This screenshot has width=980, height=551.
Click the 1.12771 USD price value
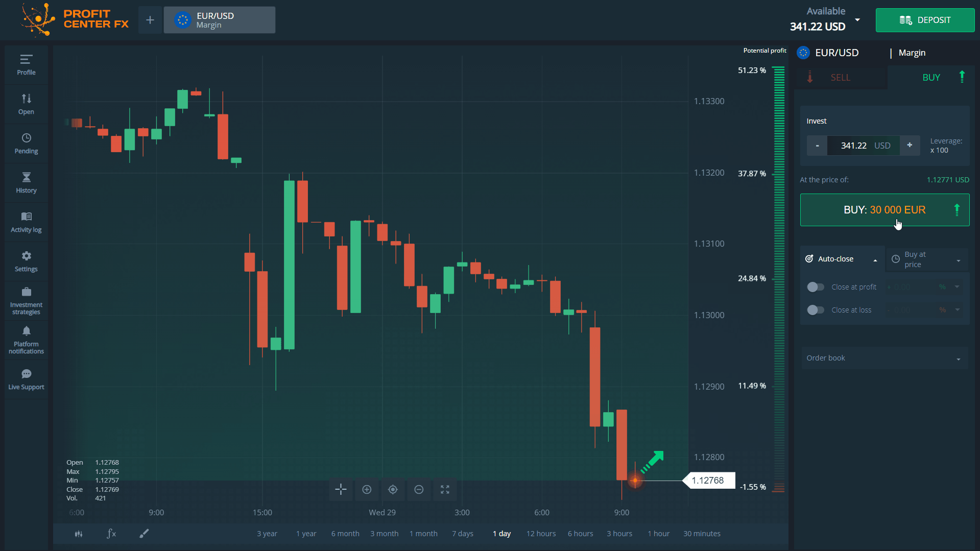(x=948, y=180)
